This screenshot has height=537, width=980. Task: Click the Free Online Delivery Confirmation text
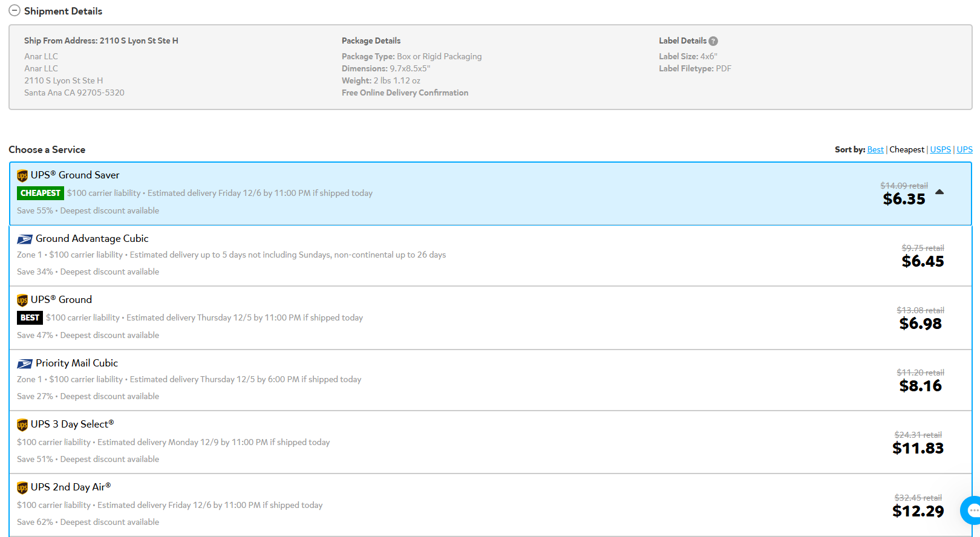pyautogui.click(x=405, y=93)
